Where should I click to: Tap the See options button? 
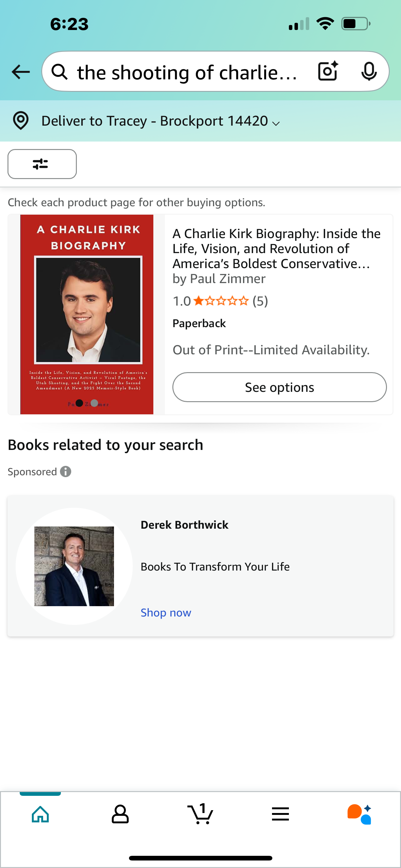tap(279, 387)
